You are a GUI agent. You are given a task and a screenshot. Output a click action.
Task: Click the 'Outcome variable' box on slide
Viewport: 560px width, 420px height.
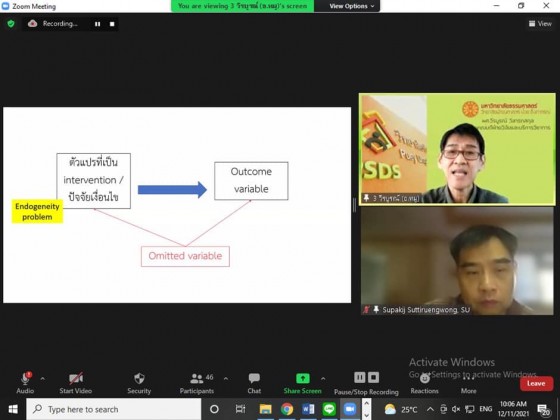point(251,180)
